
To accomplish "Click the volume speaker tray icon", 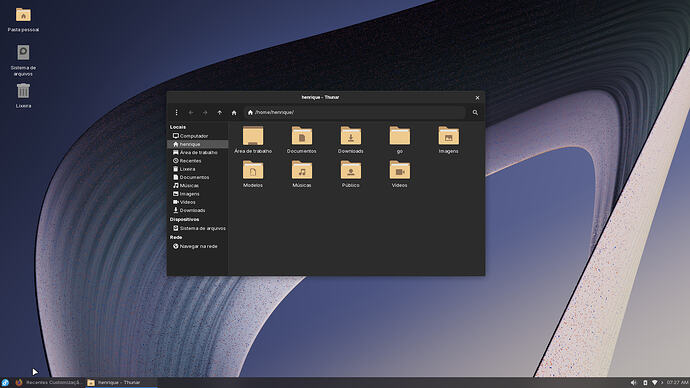I will (634, 383).
